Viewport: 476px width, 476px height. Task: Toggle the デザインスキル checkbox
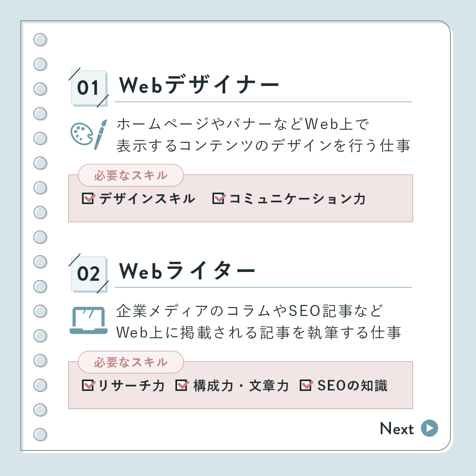88,198
